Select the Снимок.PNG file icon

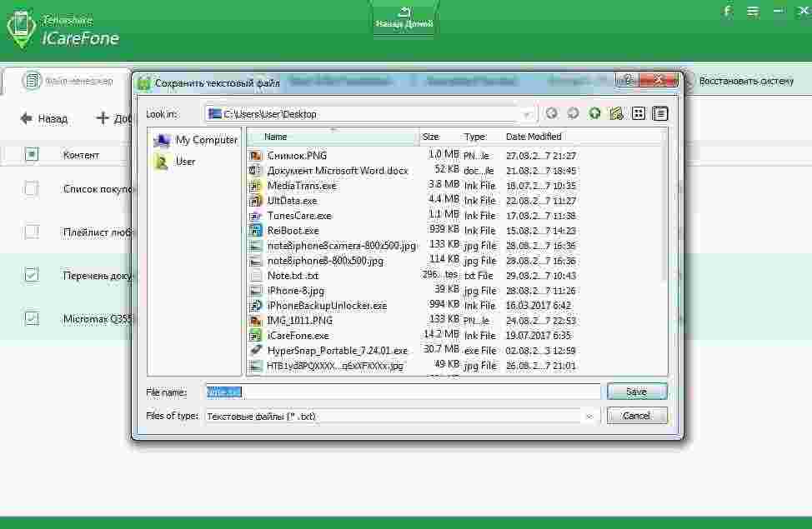(255, 155)
